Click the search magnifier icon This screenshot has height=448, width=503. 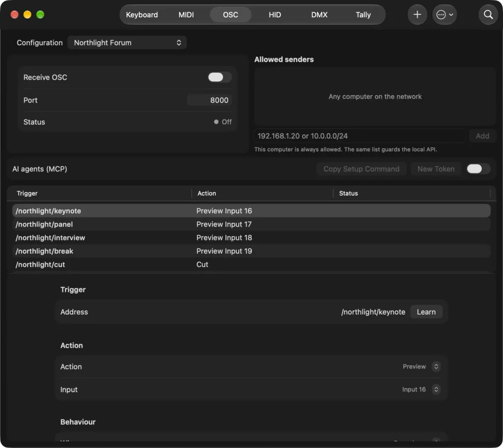pyautogui.click(x=488, y=14)
